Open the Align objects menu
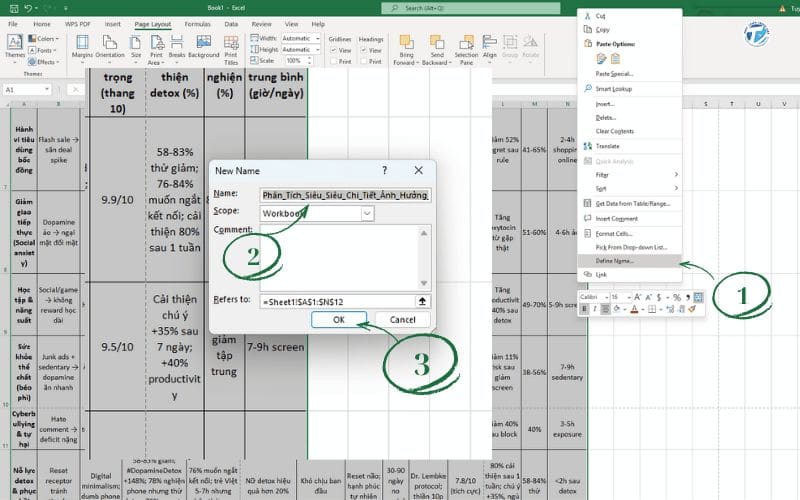Screen dimensions: 800x500 pyautogui.click(x=490, y=47)
